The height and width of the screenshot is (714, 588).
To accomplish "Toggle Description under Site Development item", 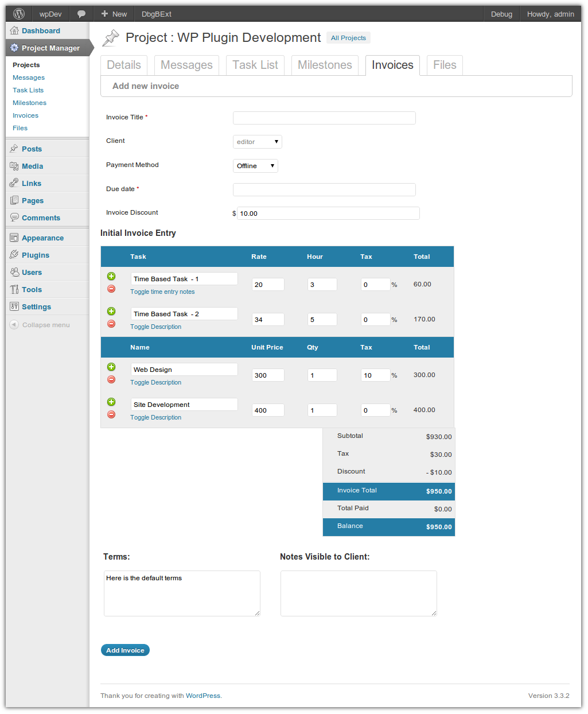I will 155,417.
